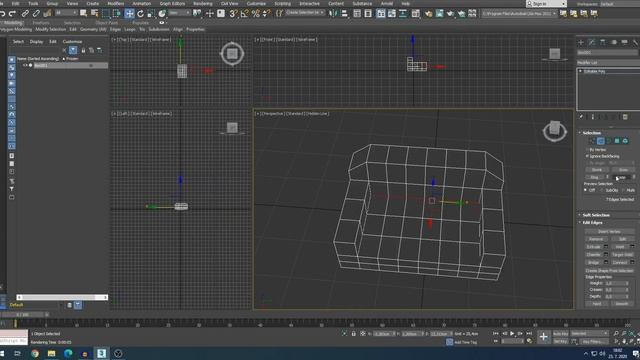Toggle the Auto Key button
Screen dimensions: 640x360
click(560, 333)
